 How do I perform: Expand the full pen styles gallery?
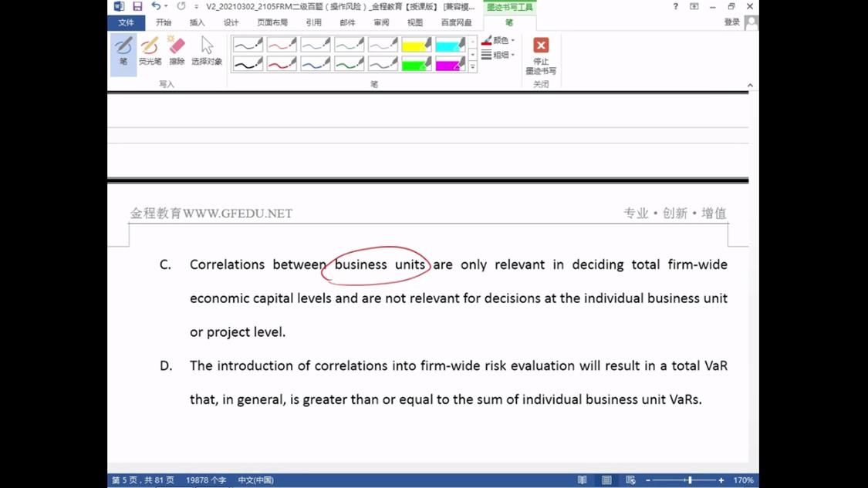pyautogui.click(x=473, y=67)
